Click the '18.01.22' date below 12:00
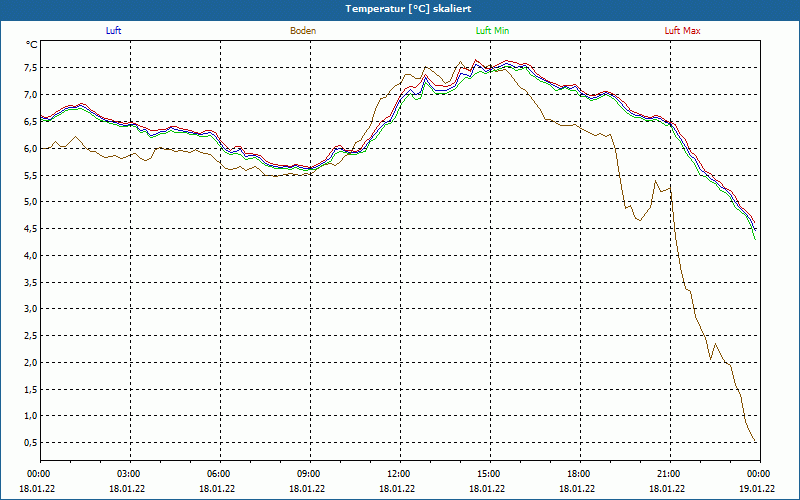The image size is (800, 500). [397, 488]
